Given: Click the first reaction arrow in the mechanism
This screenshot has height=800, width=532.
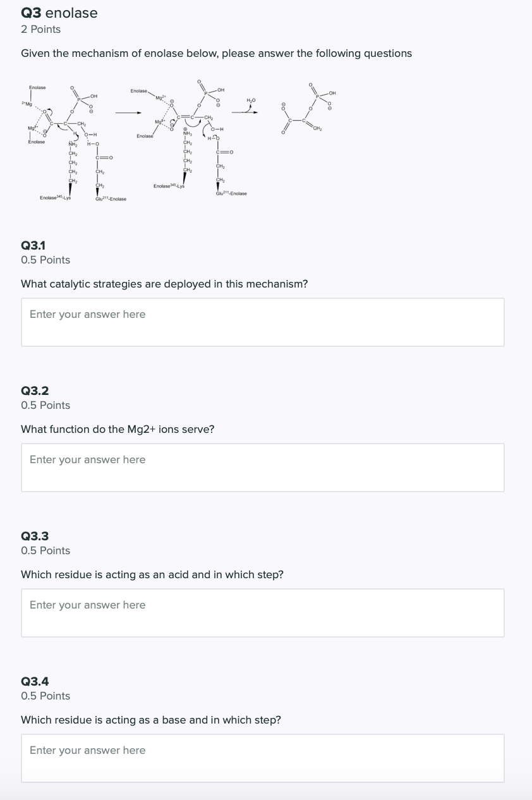Looking at the screenshot, I should pos(130,114).
